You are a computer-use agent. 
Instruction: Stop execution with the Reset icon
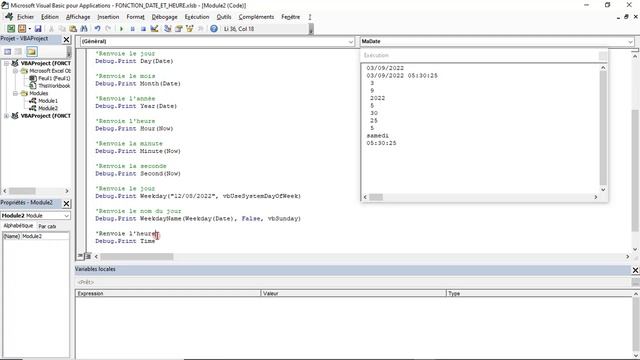pyautogui.click(x=143, y=29)
